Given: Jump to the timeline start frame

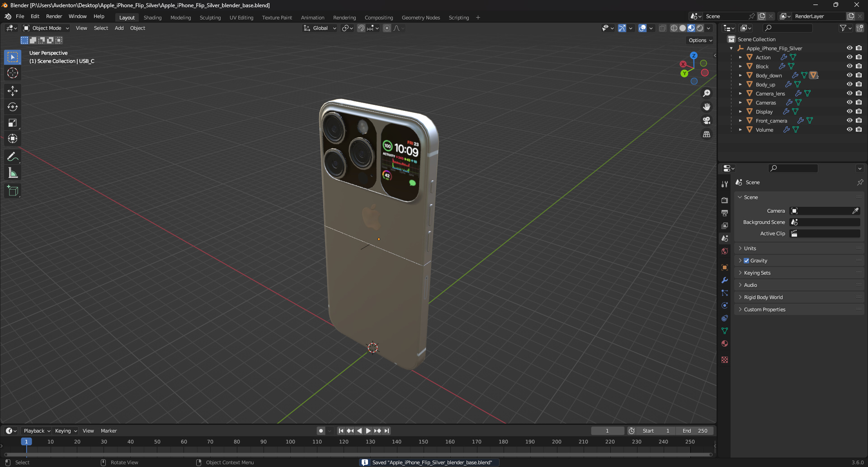Looking at the screenshot, I should [x=341, y=431].
